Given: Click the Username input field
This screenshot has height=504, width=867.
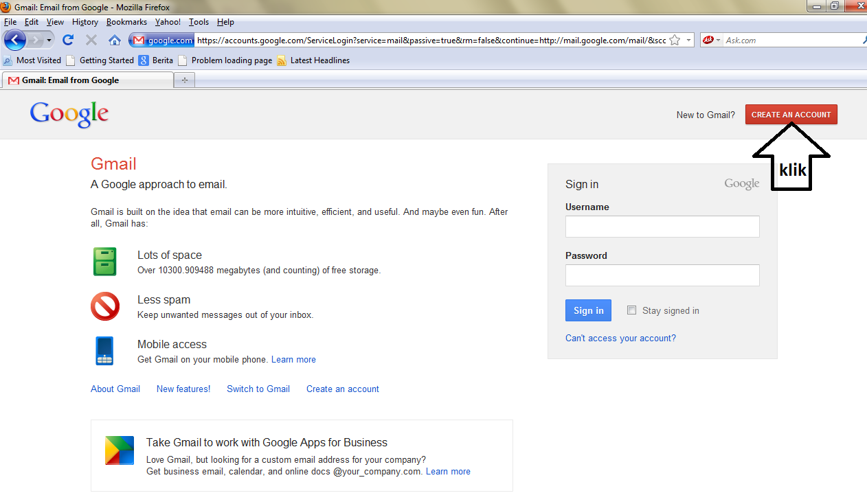Looking at the screenshot, I should click(x=662, y=227).
